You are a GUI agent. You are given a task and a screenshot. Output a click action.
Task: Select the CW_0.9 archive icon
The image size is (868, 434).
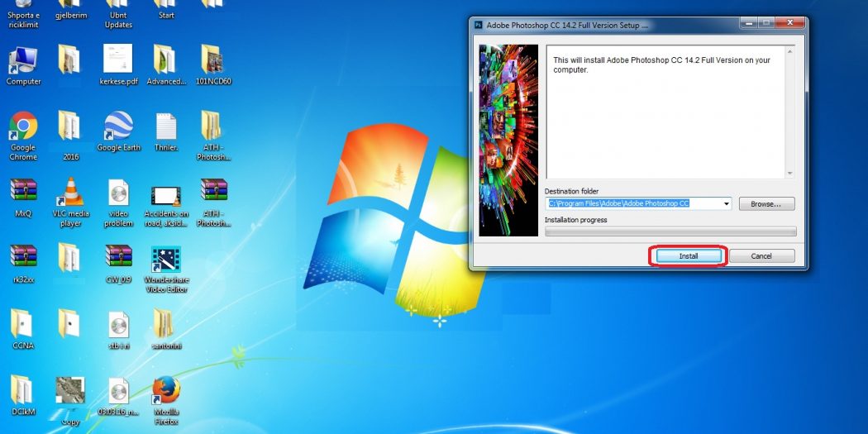[118, 256]
